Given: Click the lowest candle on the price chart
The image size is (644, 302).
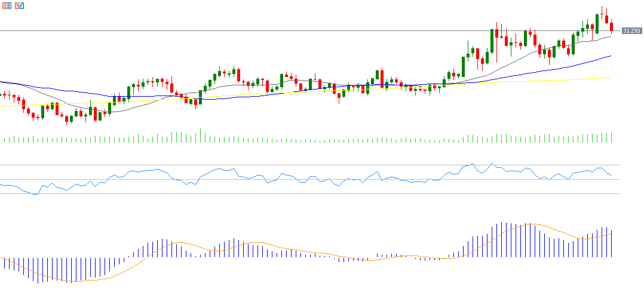Looking at the screenshot, I should tap(67, 120).
